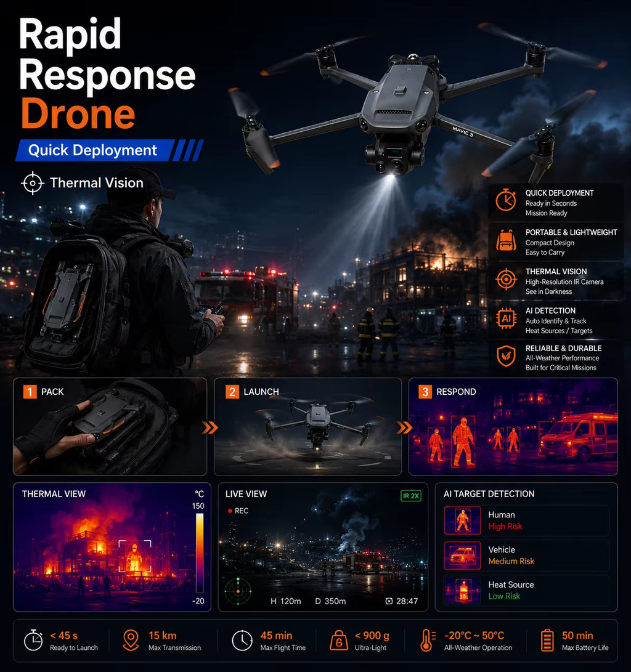
Task: Click the '< 900 g' weight spec
Action: (372, 636)
